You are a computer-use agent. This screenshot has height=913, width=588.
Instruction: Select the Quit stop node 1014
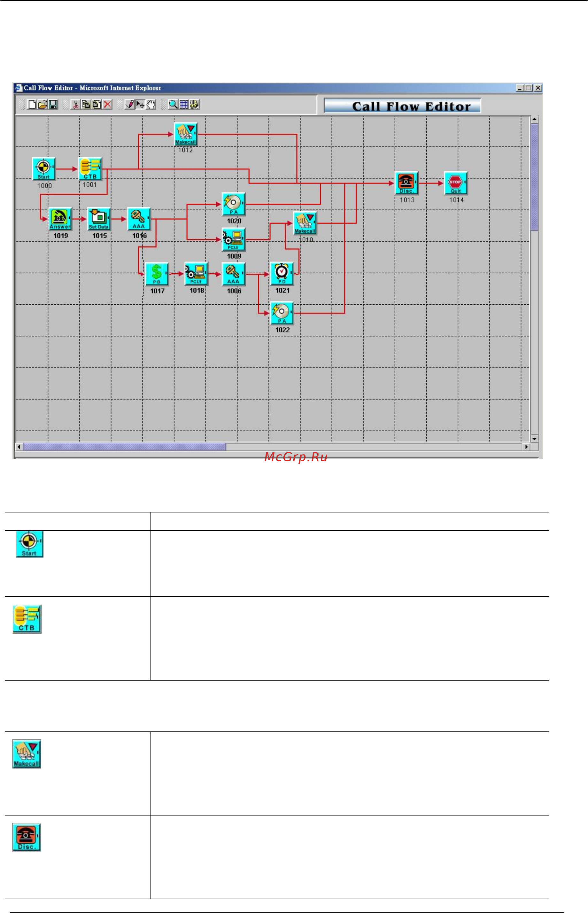[456, 183]
